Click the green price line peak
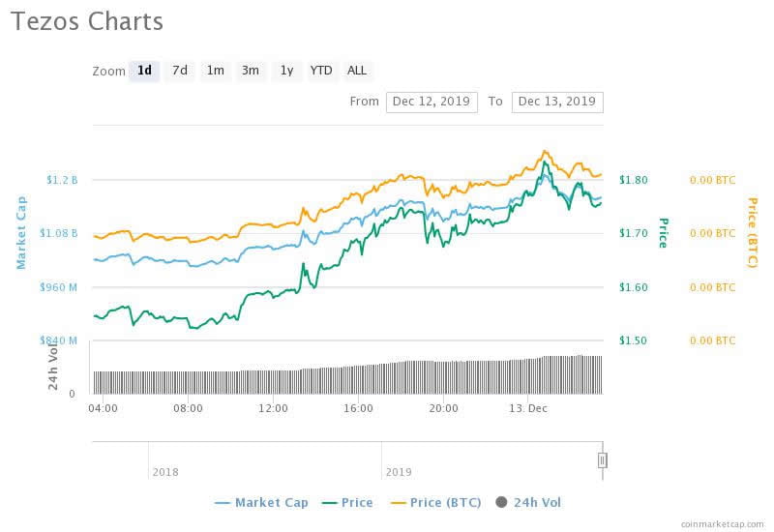 coord(546,163)
